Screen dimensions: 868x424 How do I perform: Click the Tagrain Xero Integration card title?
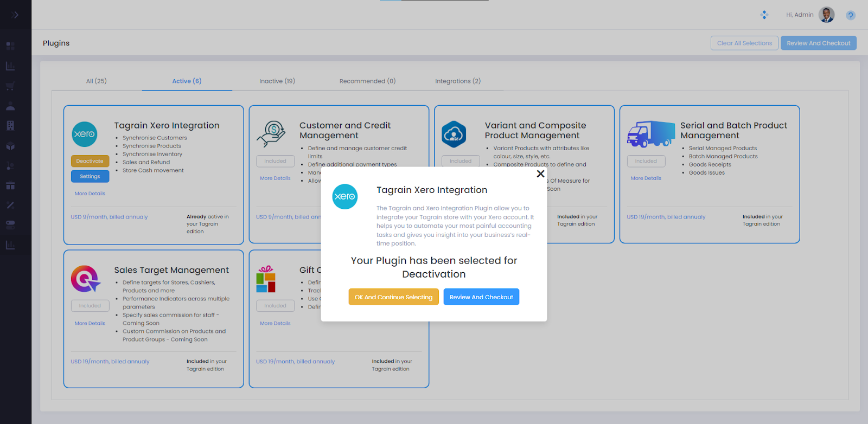point(167,125)
